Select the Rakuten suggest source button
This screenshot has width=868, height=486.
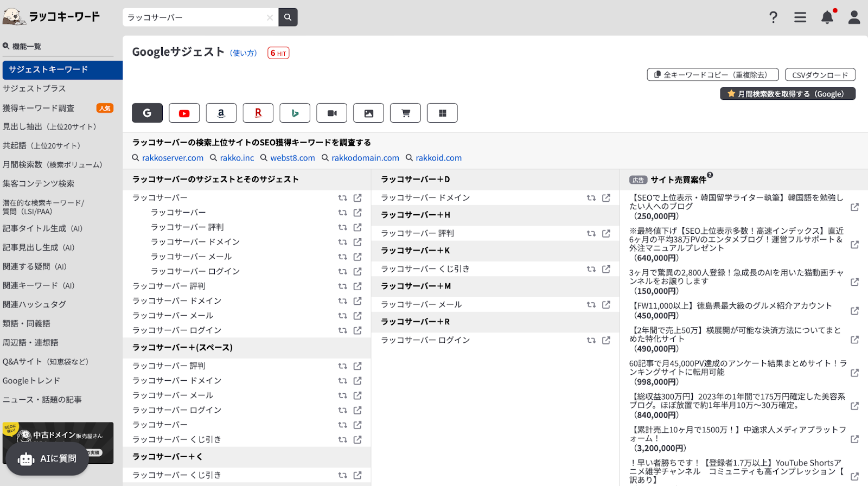[x=258, y=113]
